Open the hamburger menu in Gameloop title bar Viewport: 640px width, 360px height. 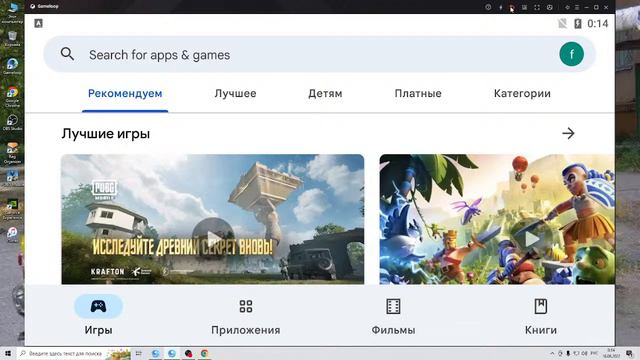(577, 7)
